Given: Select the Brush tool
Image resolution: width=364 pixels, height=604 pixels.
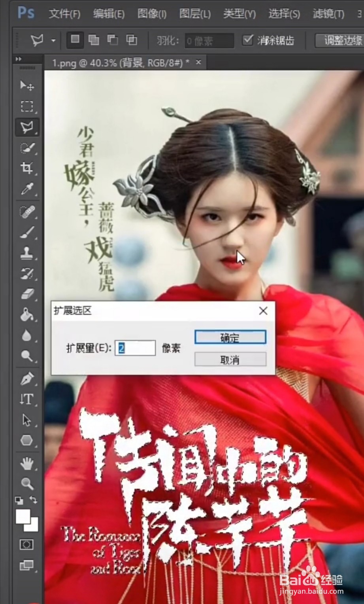Looking at the screenshot, I should [x=27, y=233].
